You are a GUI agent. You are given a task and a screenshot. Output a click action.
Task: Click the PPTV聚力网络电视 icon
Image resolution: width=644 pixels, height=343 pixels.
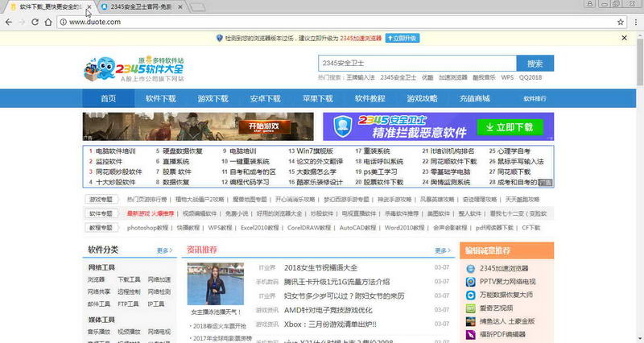[471, 282]
